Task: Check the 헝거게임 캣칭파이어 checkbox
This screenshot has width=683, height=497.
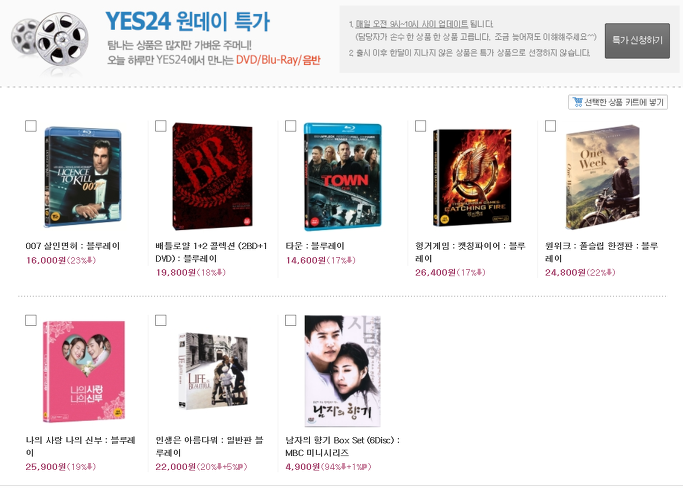Action: tap(420, 126)
